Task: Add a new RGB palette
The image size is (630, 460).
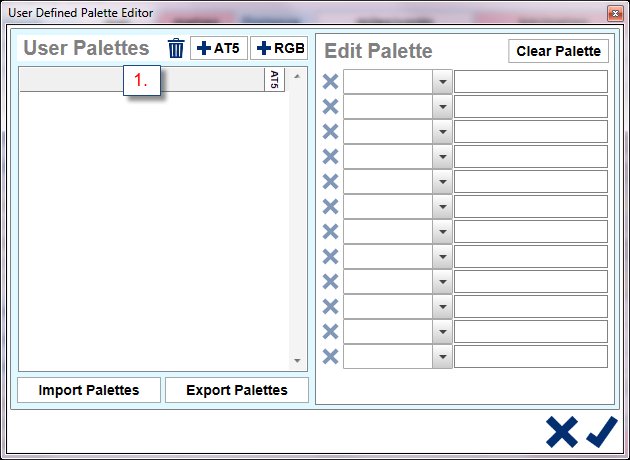Action: (x=279, y=49)
